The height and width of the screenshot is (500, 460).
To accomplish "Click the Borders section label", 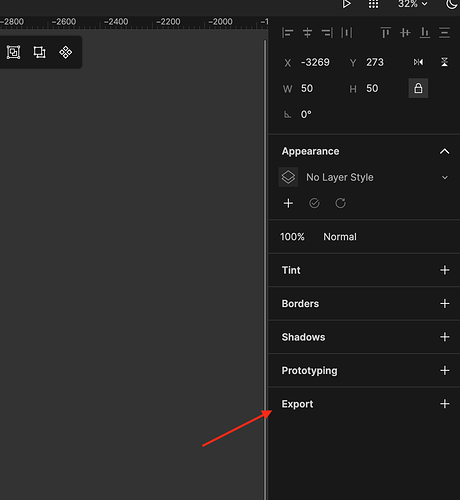I will 300,304.
